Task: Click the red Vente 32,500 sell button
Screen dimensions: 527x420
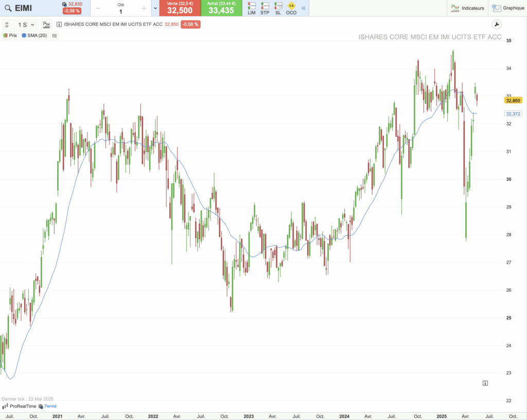Action: coord(180,8)
